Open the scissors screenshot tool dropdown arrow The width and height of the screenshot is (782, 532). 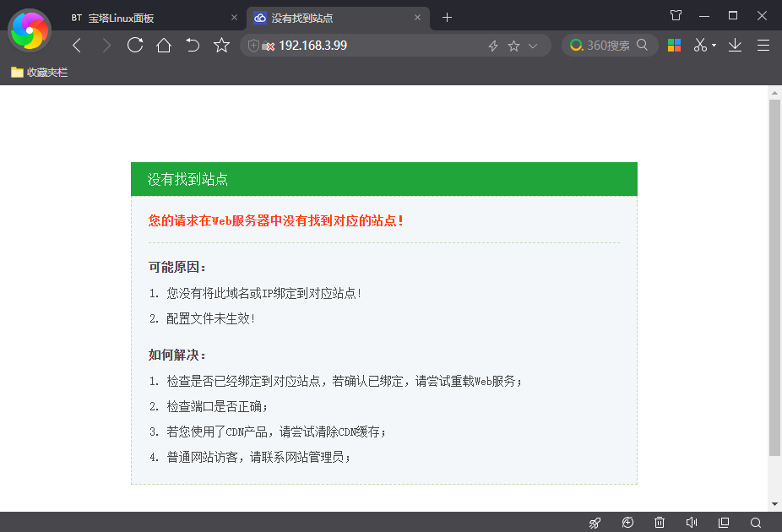(x=714, y=46)
